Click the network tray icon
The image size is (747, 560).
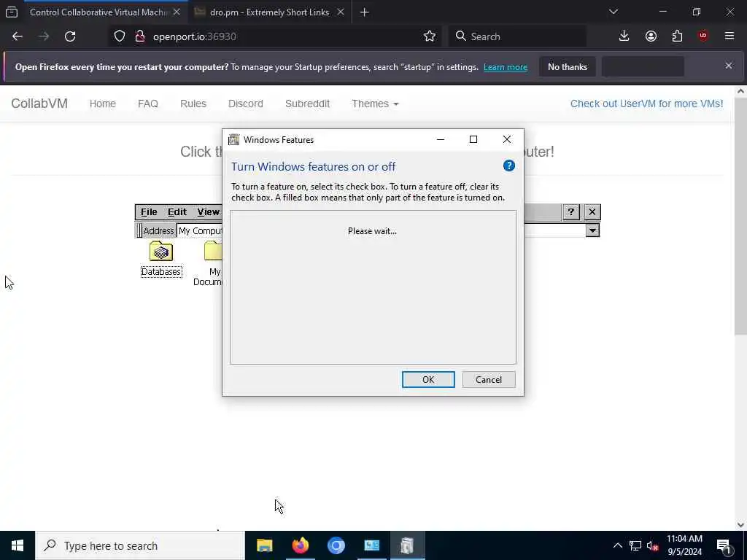(x=635, y=545)
